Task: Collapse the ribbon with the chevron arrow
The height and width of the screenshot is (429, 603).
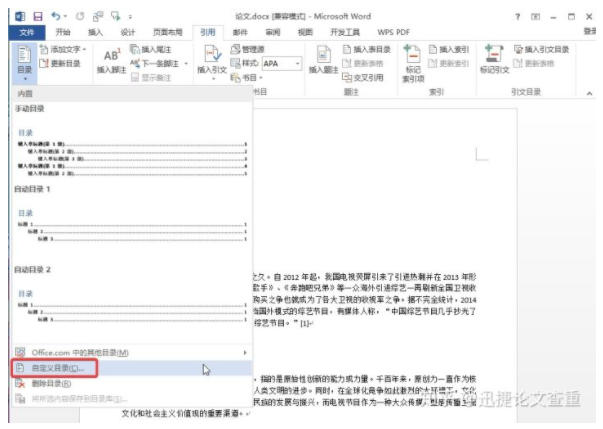Action: (x=589, y=93)
